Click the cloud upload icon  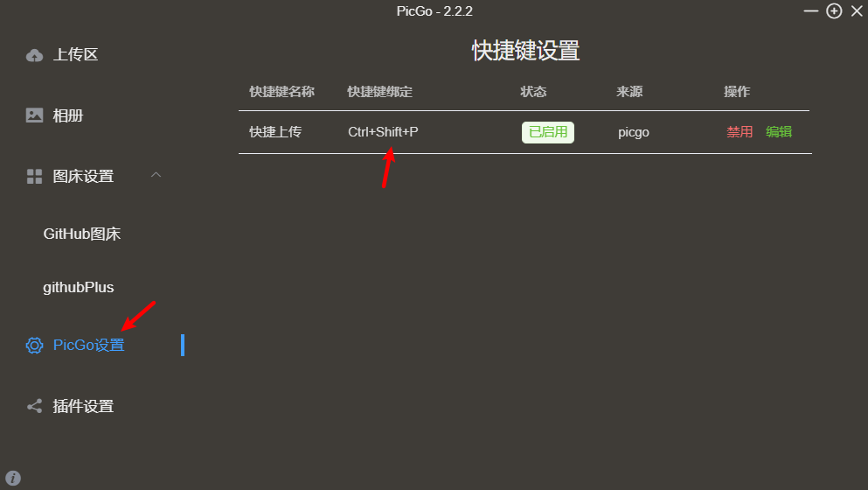34,55
